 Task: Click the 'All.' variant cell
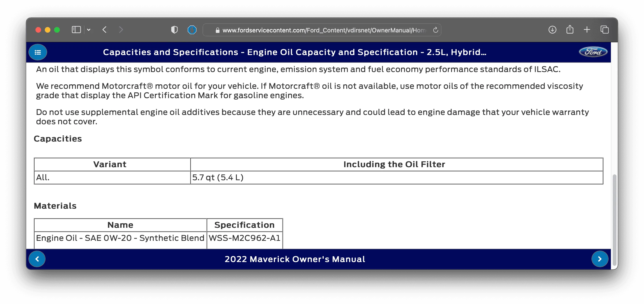[112, 177]
